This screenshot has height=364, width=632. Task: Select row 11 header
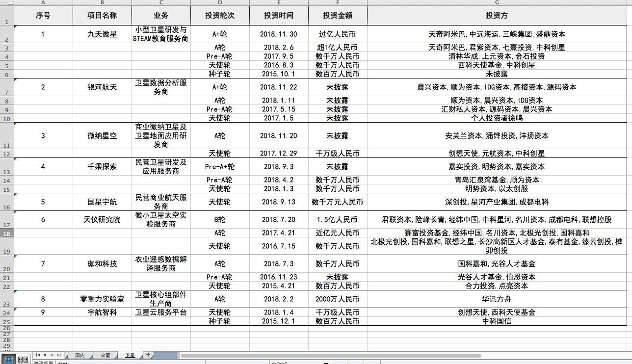7,136
